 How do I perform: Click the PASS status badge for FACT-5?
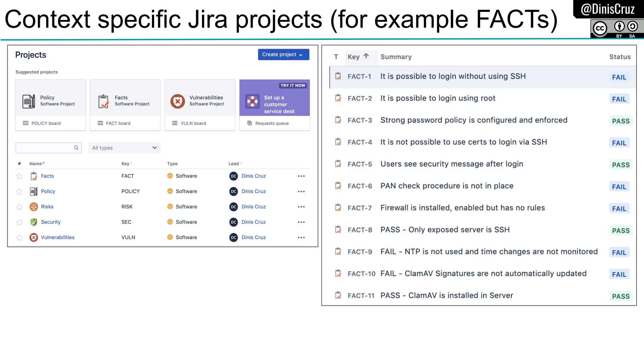pos(620,165)
